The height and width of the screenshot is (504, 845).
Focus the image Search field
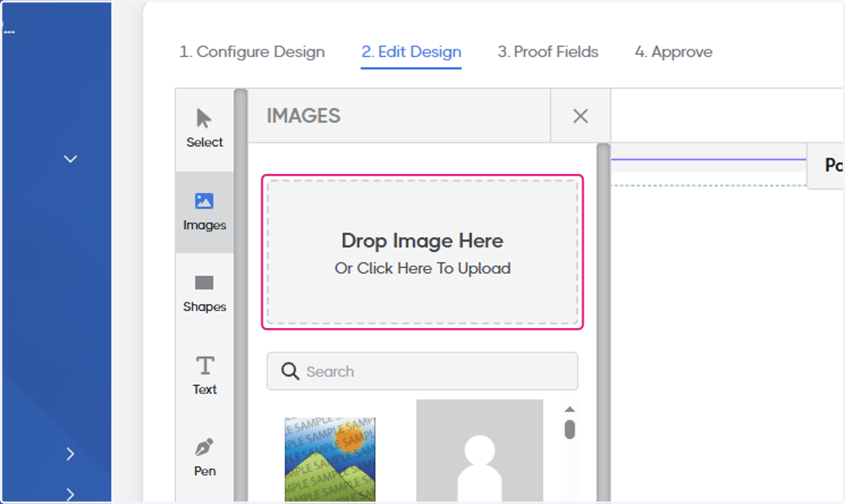(x=423, y=371)
